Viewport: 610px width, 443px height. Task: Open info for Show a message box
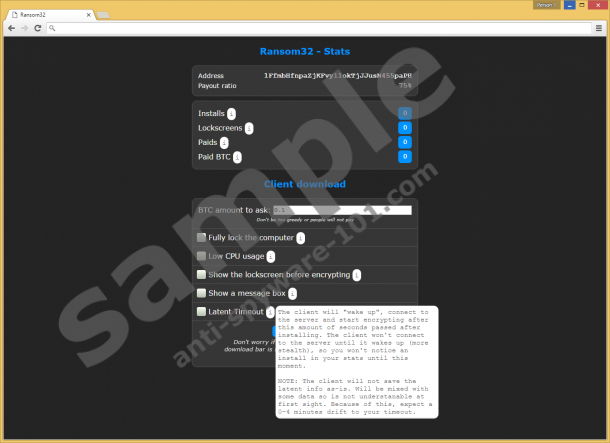pyautogui.click(x=292, y=293)
